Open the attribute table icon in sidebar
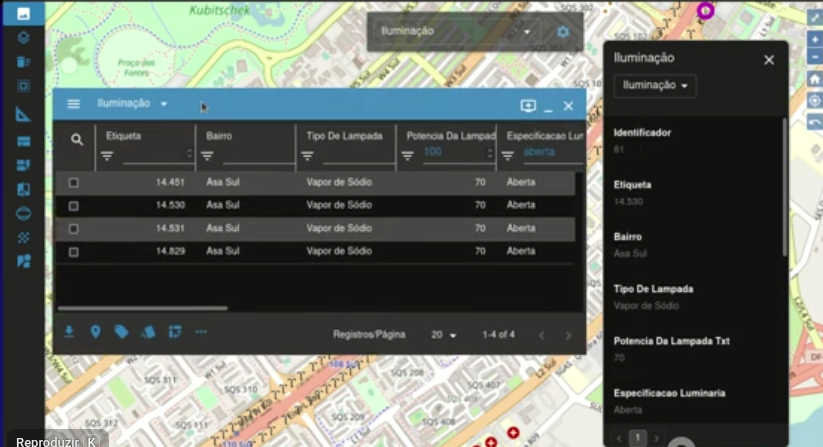 point(23,141)
